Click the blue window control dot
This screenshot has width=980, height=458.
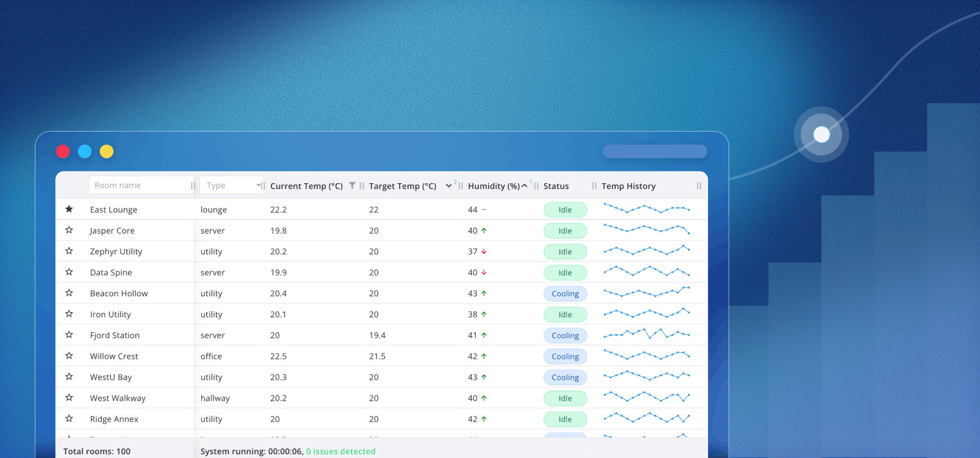point(84,151)
